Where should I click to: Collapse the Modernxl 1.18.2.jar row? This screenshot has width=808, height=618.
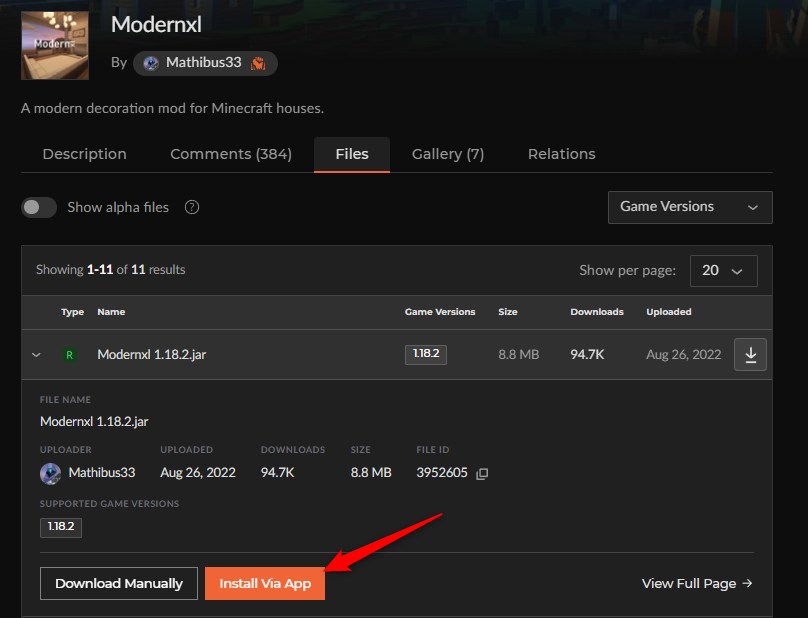click(x=36, y=355)
